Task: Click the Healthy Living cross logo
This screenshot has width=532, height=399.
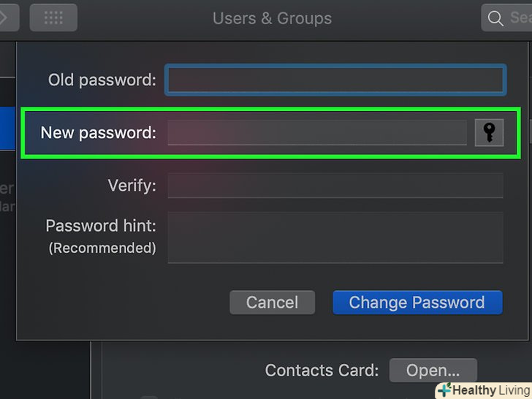Action: click(444, 390)
